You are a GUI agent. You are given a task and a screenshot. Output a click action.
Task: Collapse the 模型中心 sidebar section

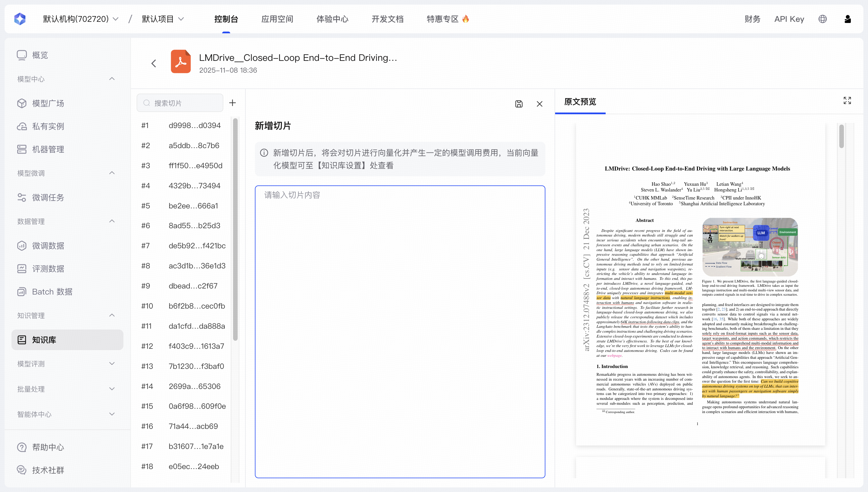pyautogui.click(x=112, y=79)
